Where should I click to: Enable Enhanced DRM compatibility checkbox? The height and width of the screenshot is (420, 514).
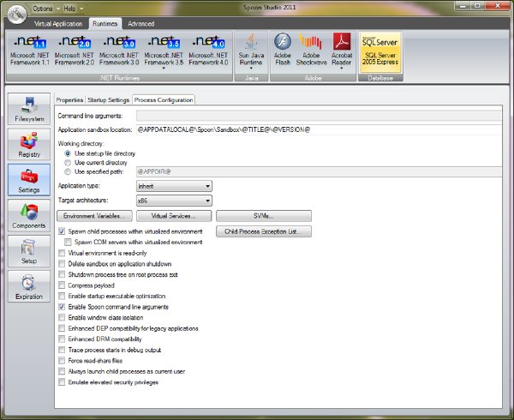[62, 339]
